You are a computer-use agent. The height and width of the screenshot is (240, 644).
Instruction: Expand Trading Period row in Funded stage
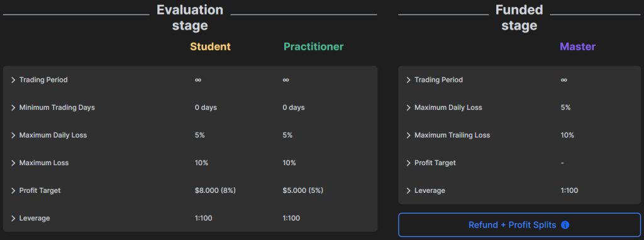click(519, 80)
